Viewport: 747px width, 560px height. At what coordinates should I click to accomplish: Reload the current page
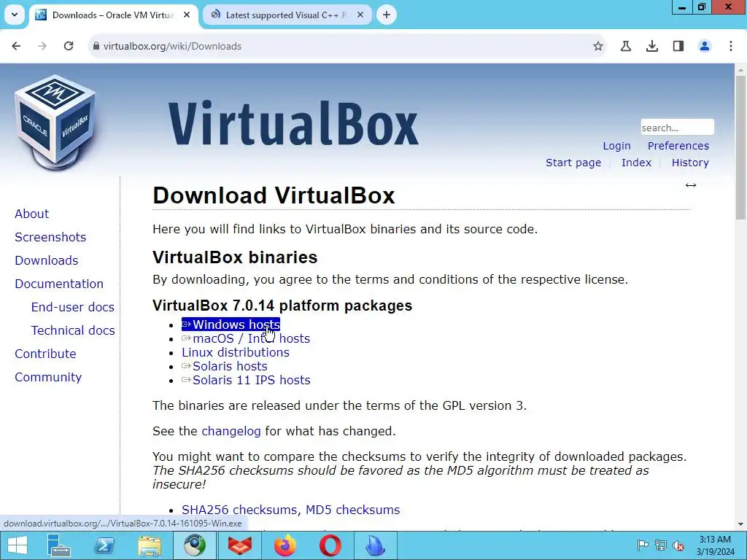(x=69, y=46)
